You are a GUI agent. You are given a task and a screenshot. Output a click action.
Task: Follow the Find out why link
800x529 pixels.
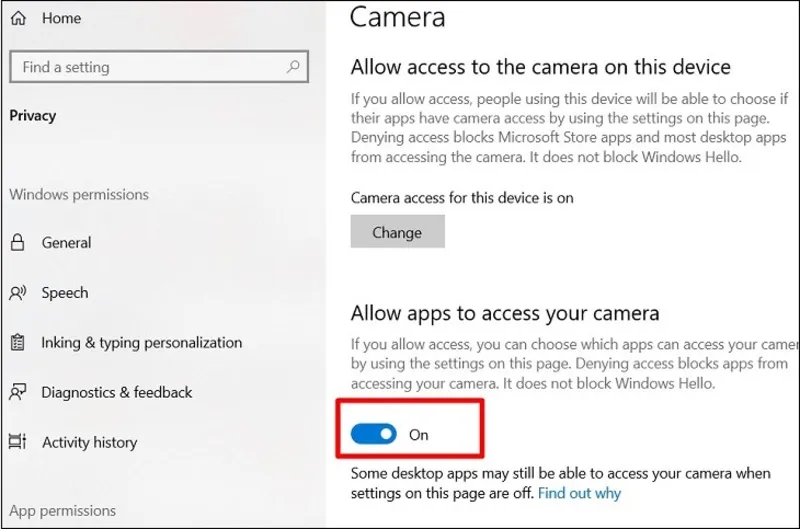(579, 493)
